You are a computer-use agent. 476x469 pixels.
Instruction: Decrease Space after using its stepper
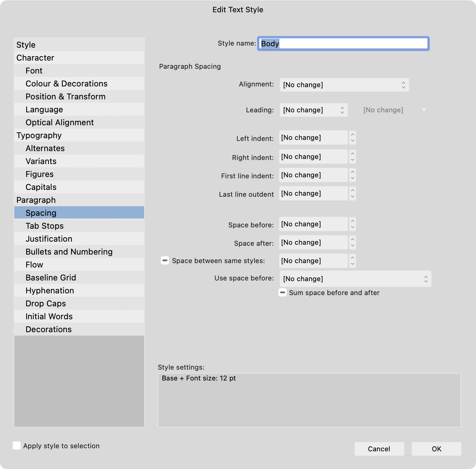[x=353, y=245]
